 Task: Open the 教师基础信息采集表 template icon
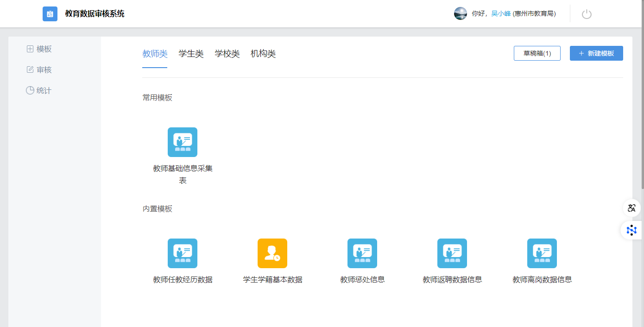pyautogui.click(x=183, y=142)
